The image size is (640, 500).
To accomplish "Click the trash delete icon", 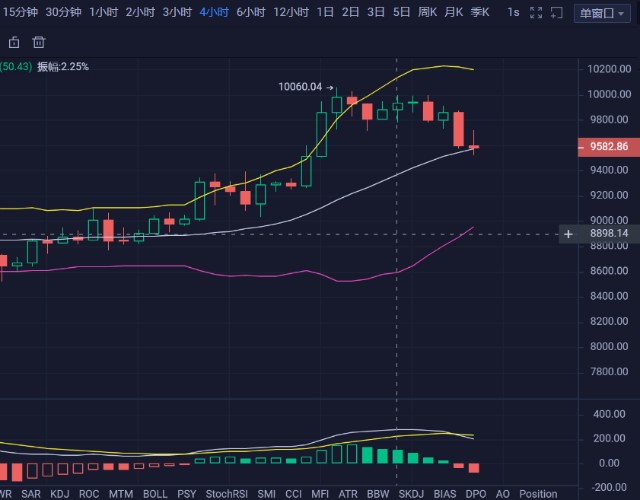I will pyautogui.click(x=39, y=42).
